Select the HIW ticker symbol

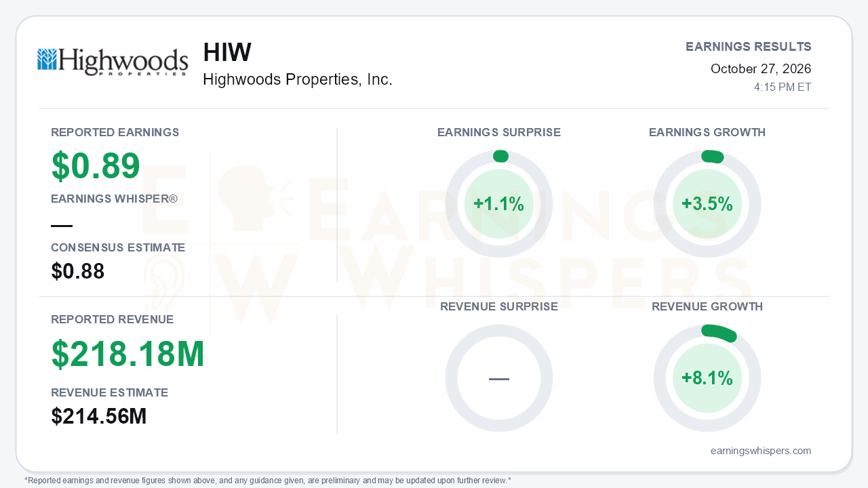227,53
